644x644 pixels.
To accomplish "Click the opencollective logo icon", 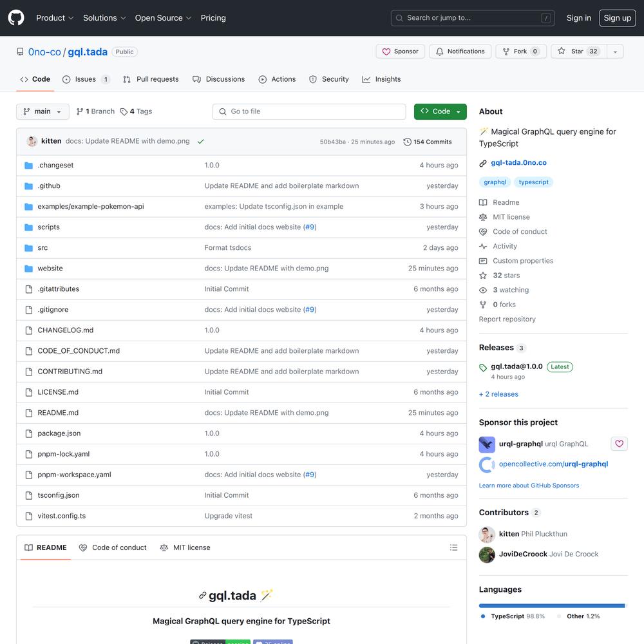I will click(x=487, y=464).
